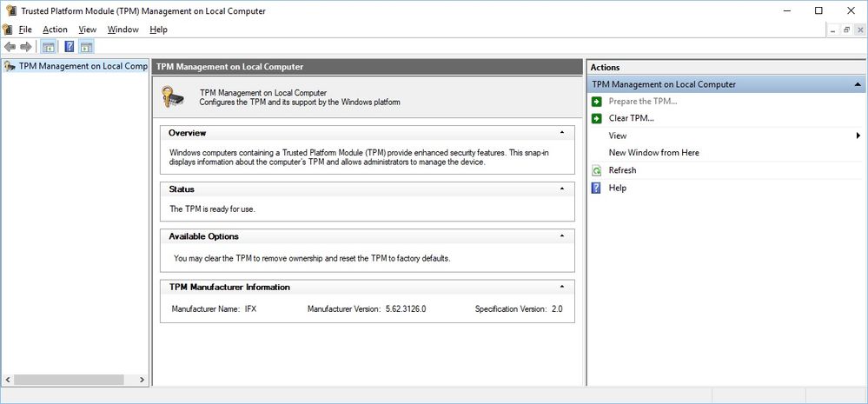Click the Status section heading

pyautogui.click(x=182, y=189)
